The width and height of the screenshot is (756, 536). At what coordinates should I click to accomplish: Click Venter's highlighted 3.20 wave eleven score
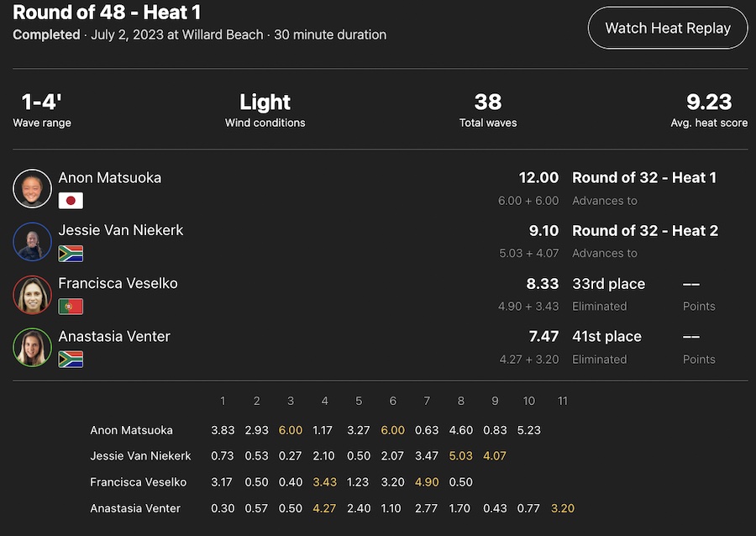click(563, 508)
